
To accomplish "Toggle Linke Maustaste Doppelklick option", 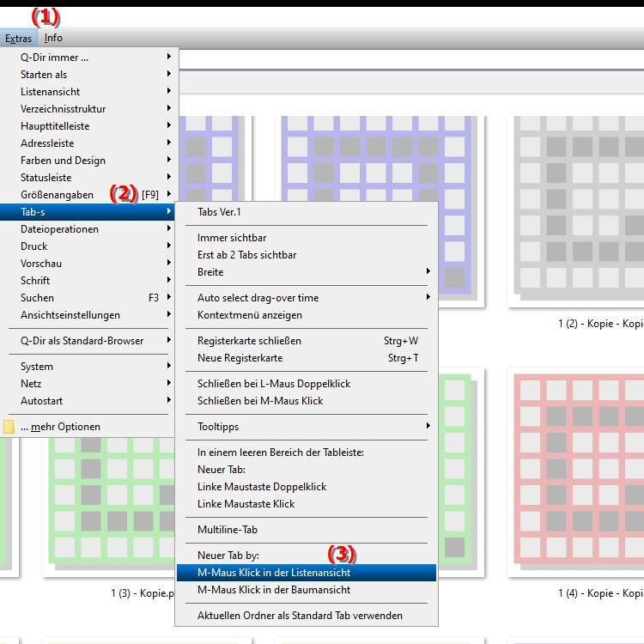I will pos(307,487).
